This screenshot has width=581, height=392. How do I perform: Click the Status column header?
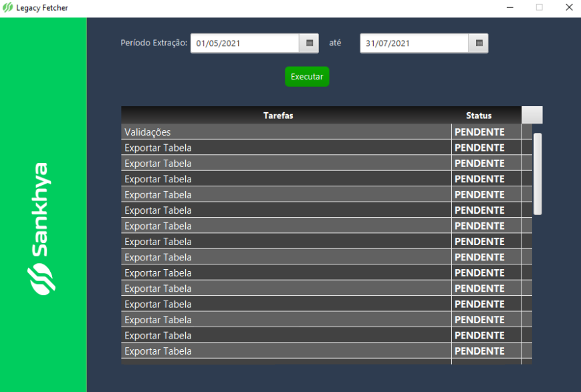tap(479, 116)
